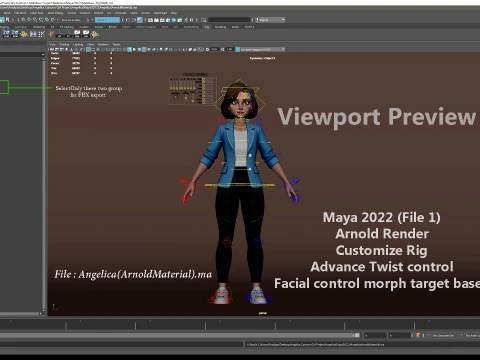Screen dimensions: 480x360
Task: Open the Mesh Tools menu
Action: click(x=37, y=13)
